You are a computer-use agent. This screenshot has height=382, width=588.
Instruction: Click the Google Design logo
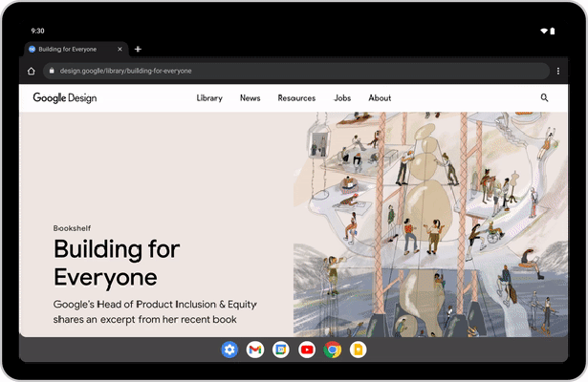click(65, 97)
